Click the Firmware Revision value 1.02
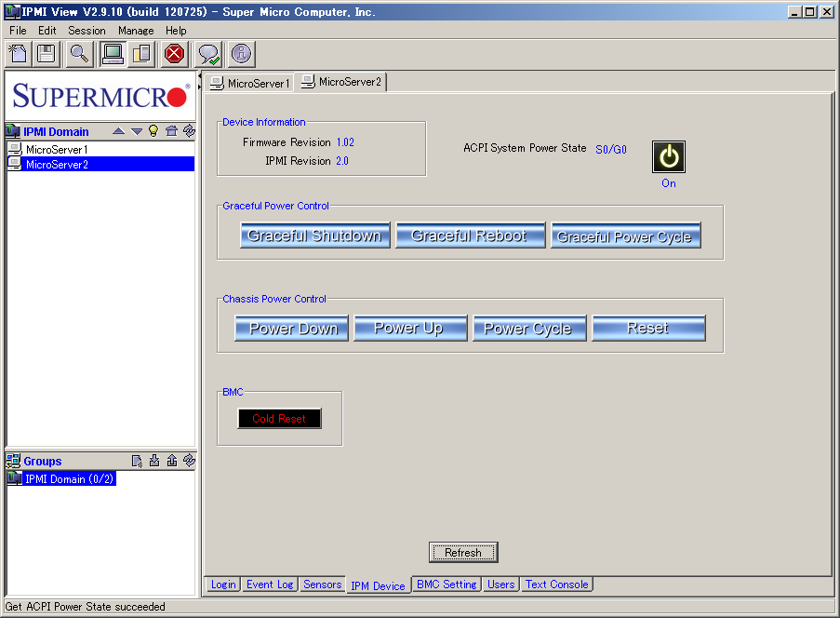The width and height of the screenshot is (840, 618). pyautogui.click(x=345, y=142)
